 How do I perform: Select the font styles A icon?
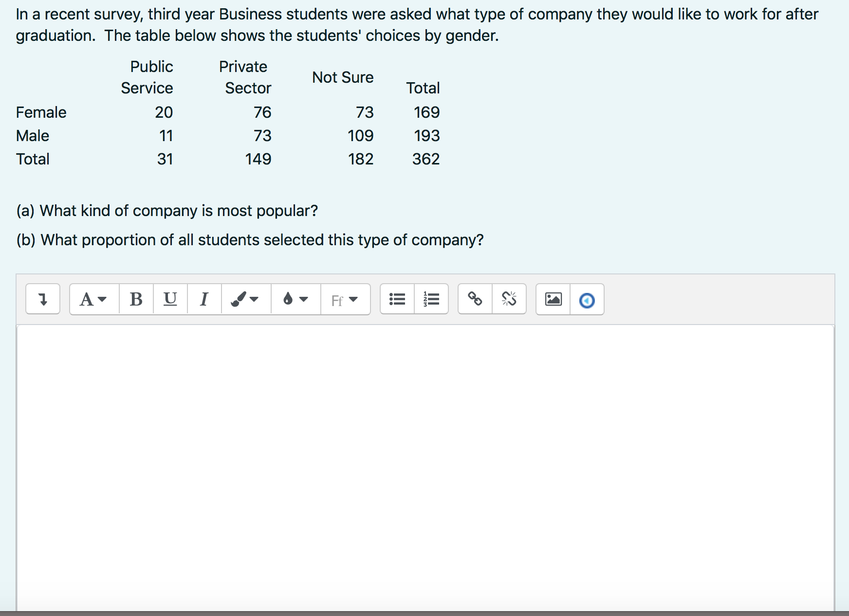click(87, 299)
